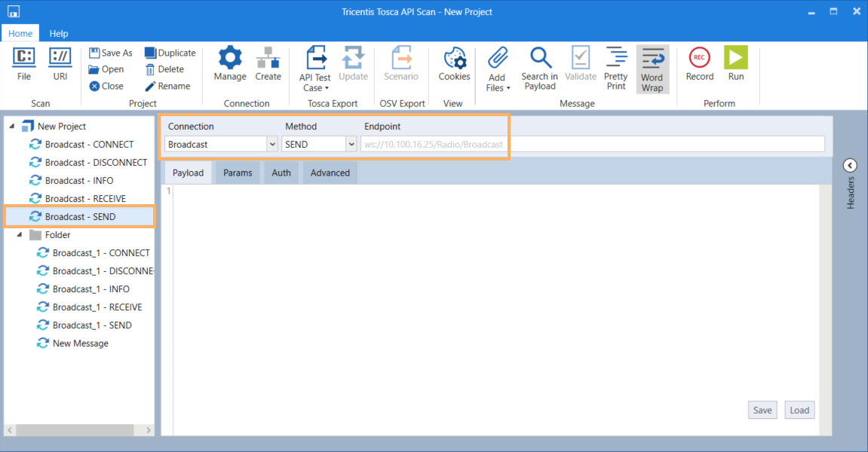Click the Save payload button

(762, 410)
